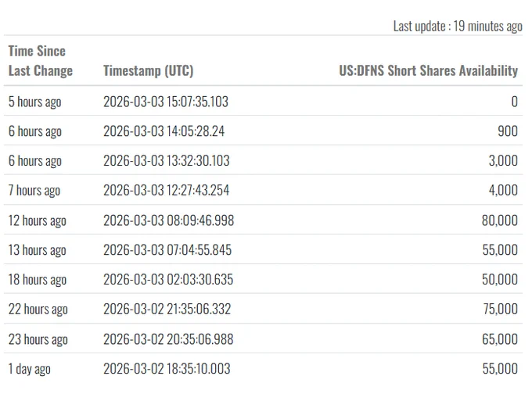The width and height of the screenshot is (532, 401).
Task: Click the Time Since Last Change column header
Action: click(x=41, y=61)
